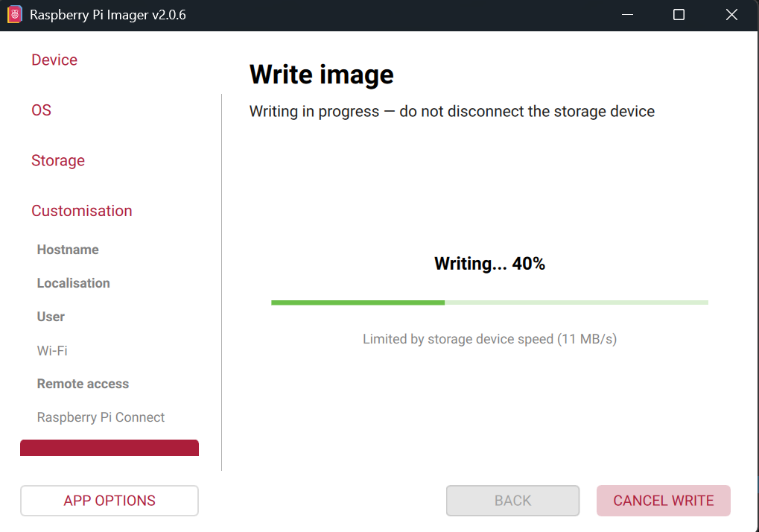This screenshot has width=759, height=532.
Task: Open the OS step in sidebar
Action: pos(42,110)
